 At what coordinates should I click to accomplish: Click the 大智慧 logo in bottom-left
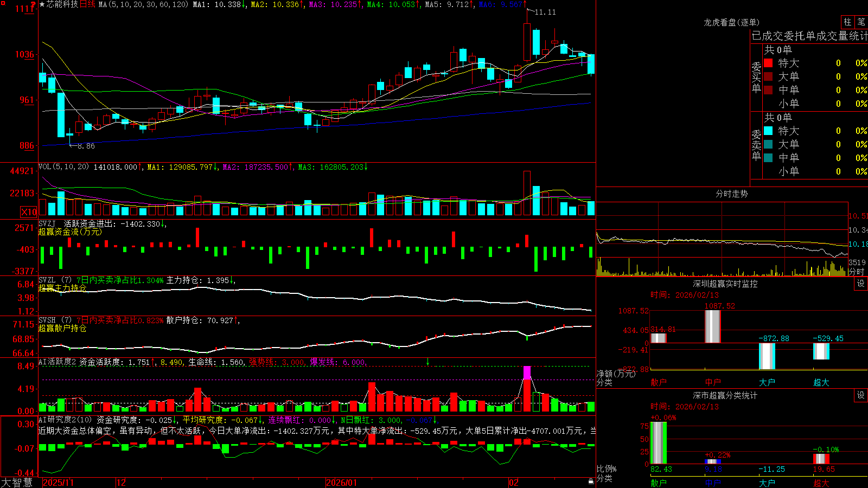(17, 482)
